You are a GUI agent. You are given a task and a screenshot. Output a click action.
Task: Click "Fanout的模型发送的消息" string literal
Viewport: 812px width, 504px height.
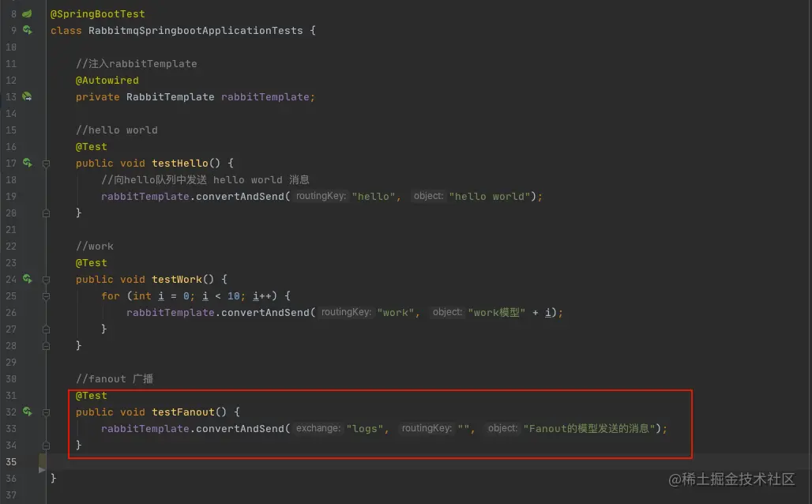pos(588,428)
